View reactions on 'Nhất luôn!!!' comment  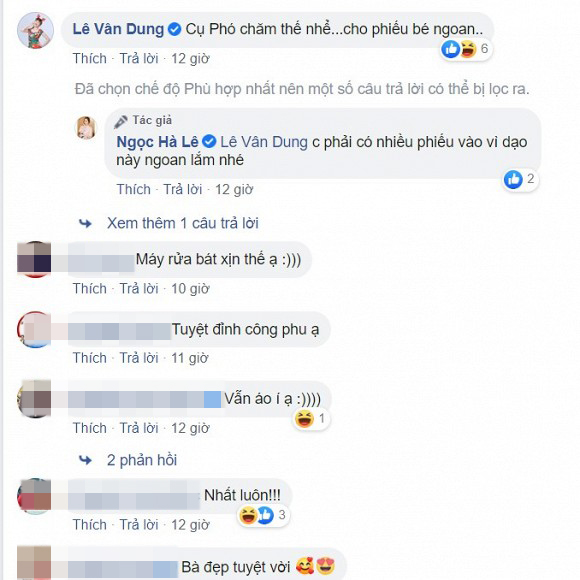(x=263, y=515)
